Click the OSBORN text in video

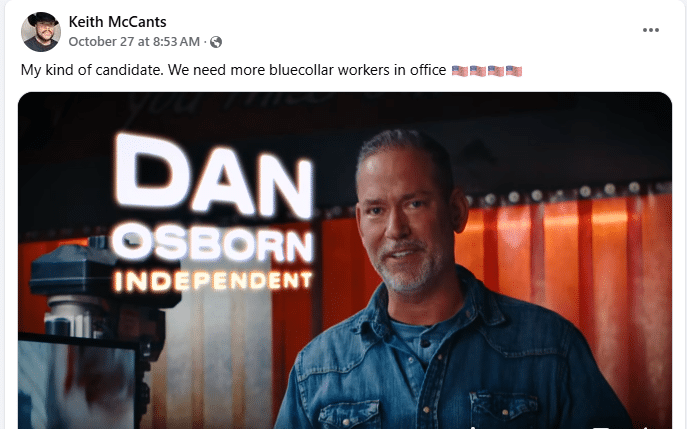[212, 246]
